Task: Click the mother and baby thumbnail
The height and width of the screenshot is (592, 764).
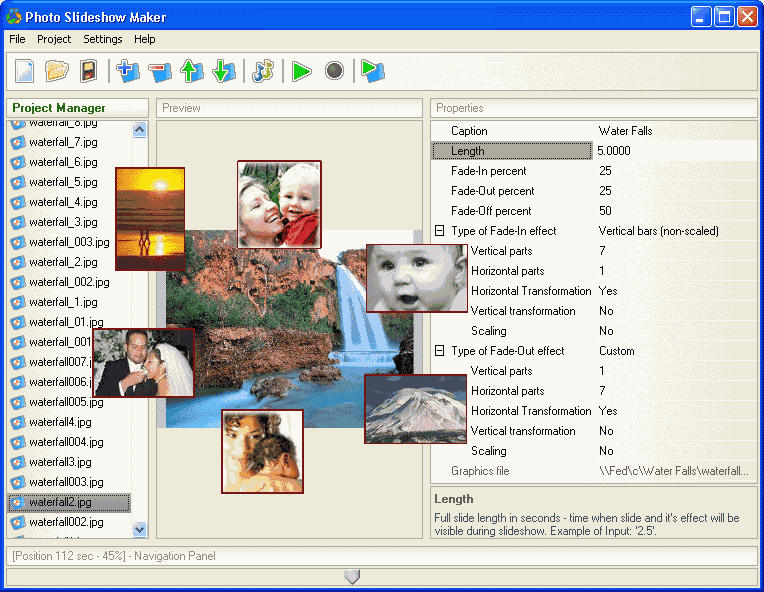Action: (279, 205)
